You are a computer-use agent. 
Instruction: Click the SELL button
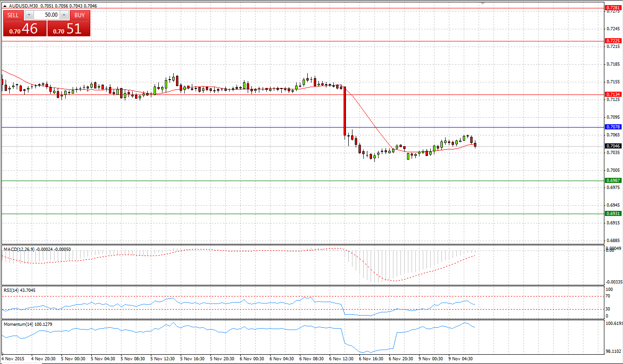(x=14, y=15)
